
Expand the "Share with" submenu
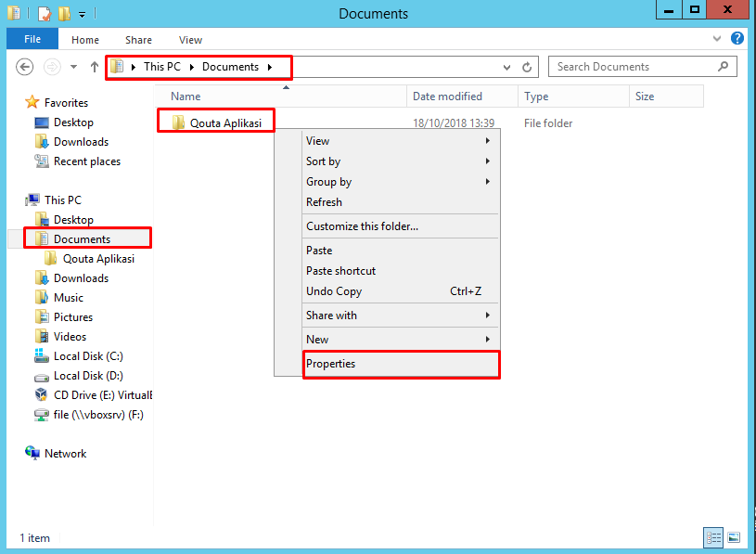tap(400, 316)
